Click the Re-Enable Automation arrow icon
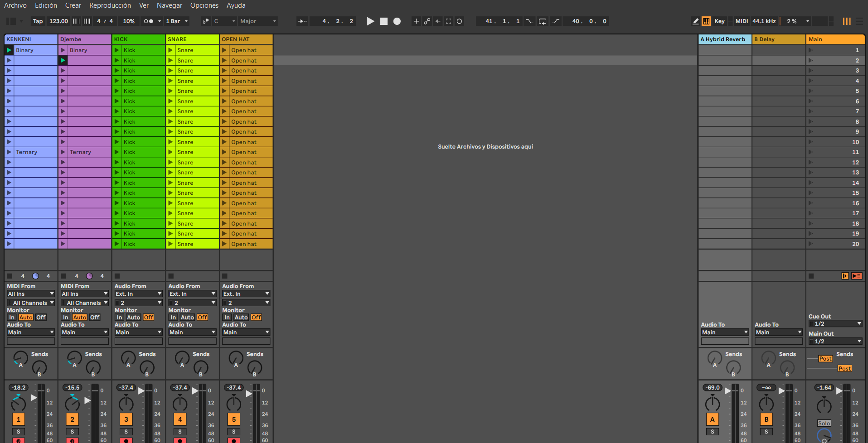Image resolution: width=868 pixels, height=443 pixels. click(438, 21)
